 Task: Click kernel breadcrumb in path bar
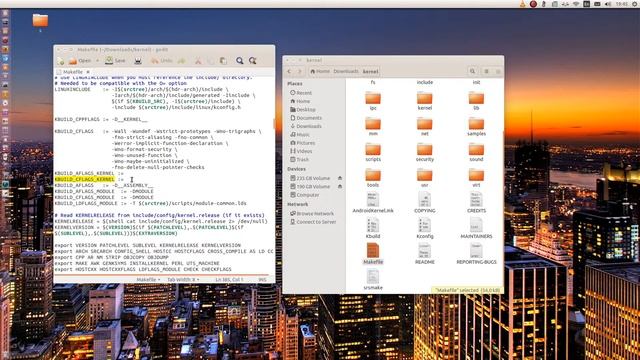(x=371, y=71)
